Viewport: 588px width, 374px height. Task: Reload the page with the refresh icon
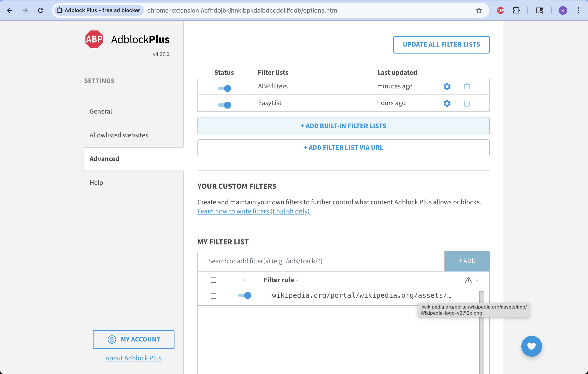[x=41, y=10]
